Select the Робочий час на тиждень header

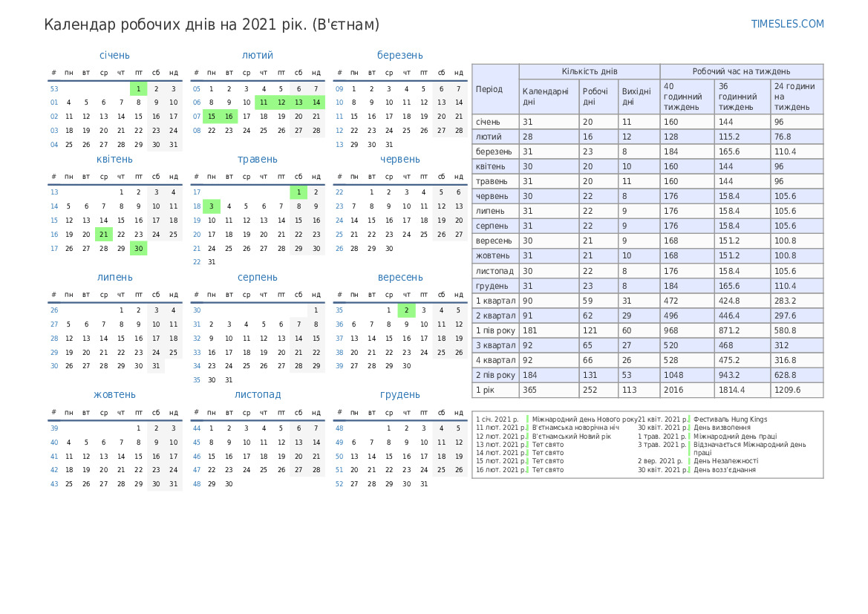pos(741,71)
